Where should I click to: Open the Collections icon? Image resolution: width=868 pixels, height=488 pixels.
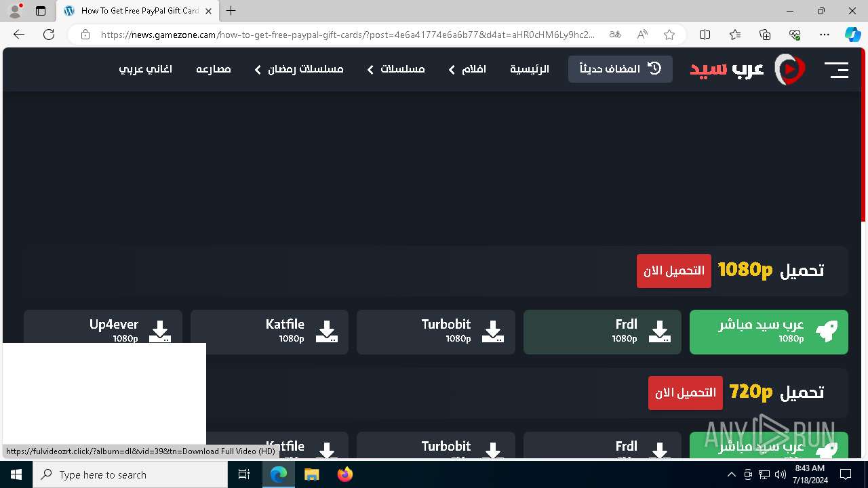(x=765, y=35)
